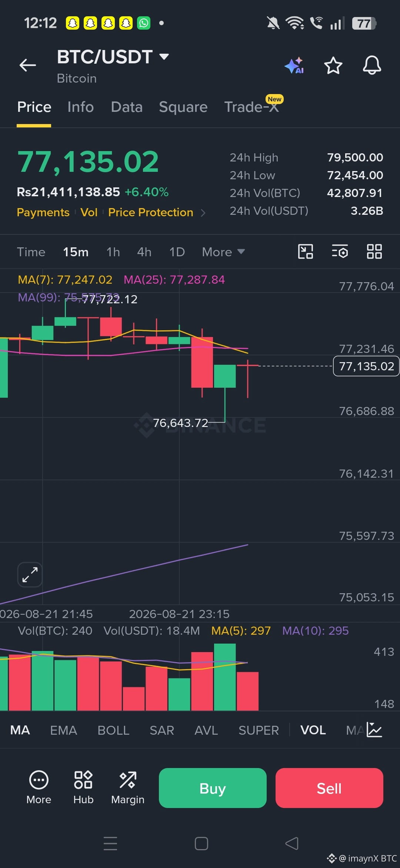Toggle the SAR indicator

pyautogui.click(x=162, y=730)
